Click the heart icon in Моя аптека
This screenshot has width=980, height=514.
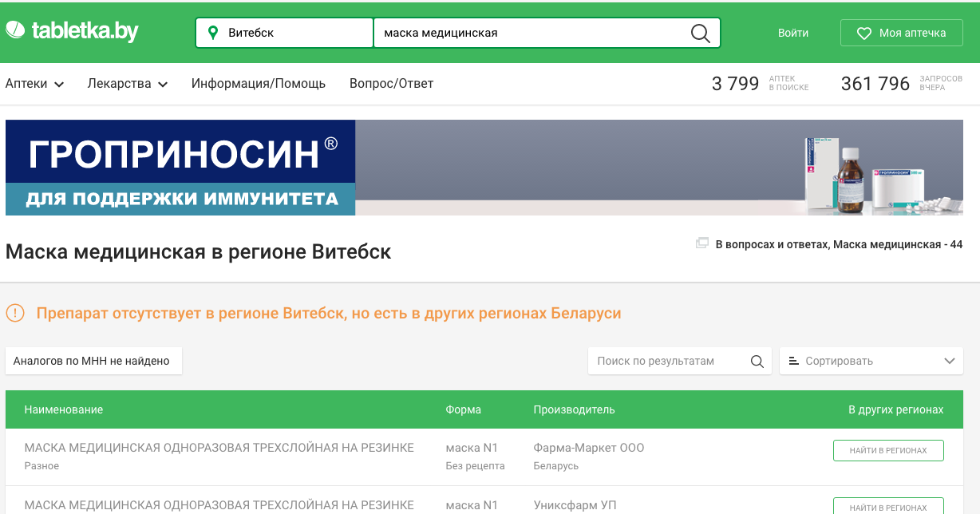[863, 34]
